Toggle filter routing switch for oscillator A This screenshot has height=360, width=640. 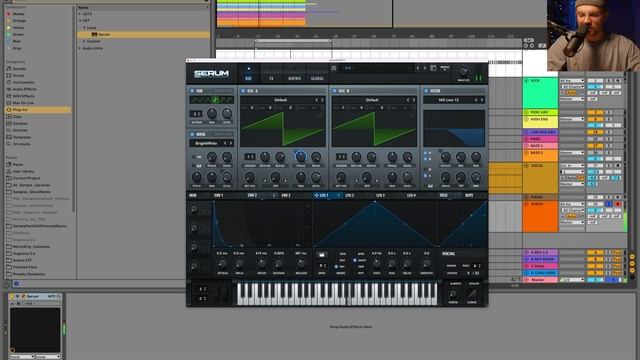pos(425,153)
